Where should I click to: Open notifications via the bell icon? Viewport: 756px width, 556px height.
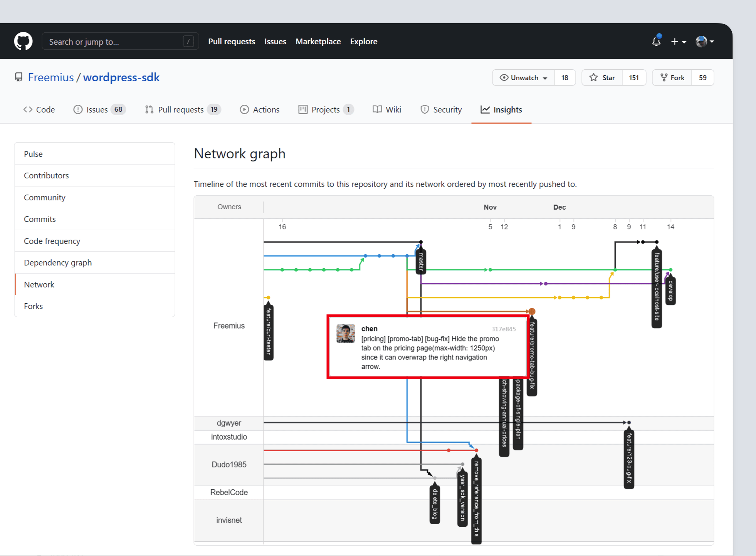coord(656,41)
